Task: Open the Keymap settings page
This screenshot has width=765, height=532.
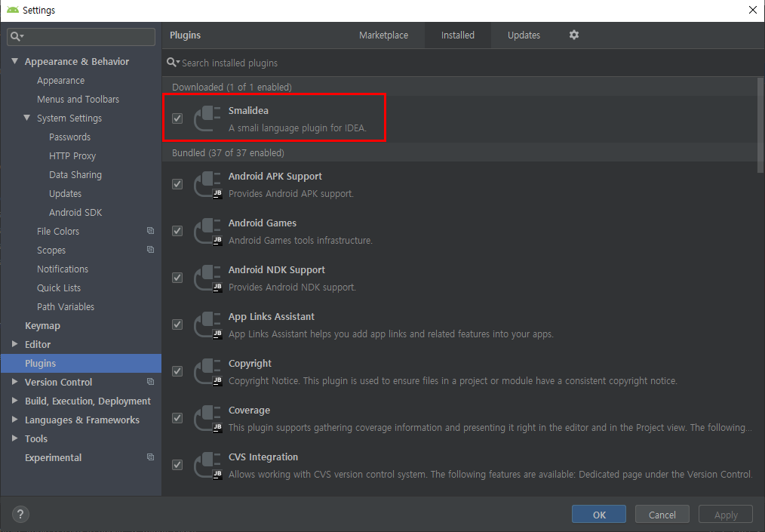Action: click(42, 325)
